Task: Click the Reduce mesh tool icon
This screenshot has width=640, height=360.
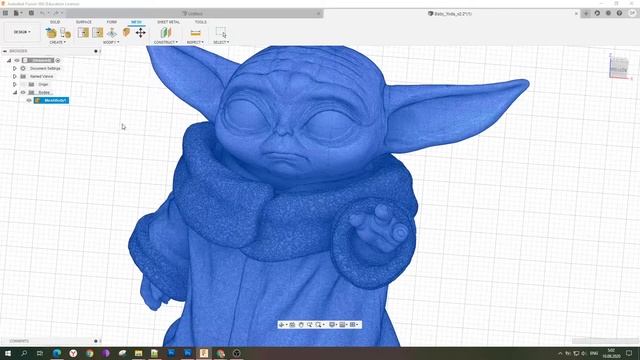Action: coord(98,33)
